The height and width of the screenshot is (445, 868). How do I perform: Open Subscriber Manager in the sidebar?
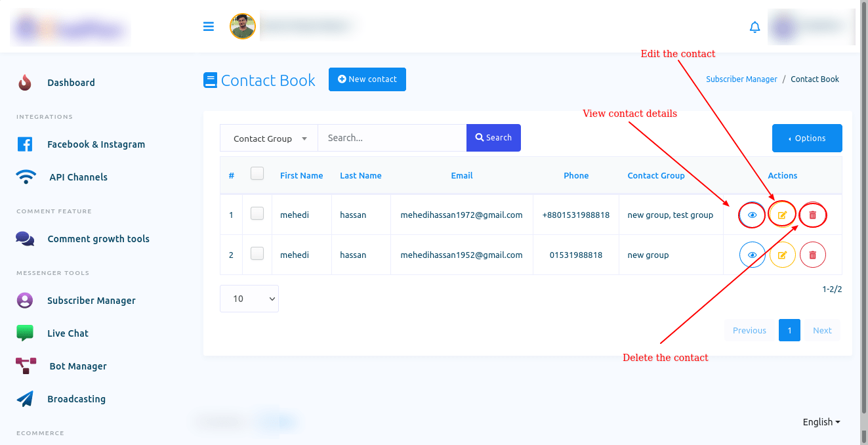[91, 301]
